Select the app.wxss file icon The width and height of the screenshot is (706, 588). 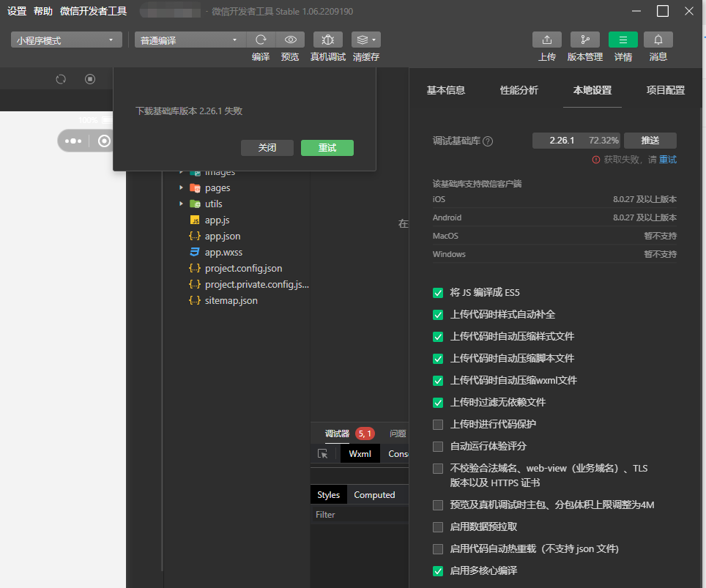195,252
